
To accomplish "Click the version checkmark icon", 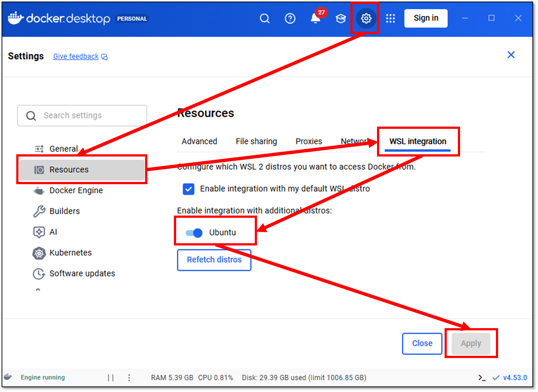I will (x=496, y=378).
